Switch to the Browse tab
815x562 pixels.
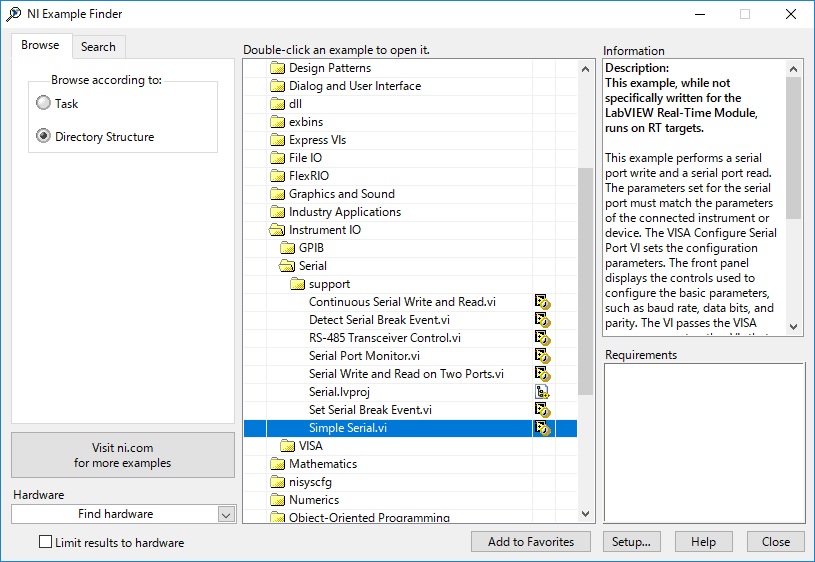(41, 45)
